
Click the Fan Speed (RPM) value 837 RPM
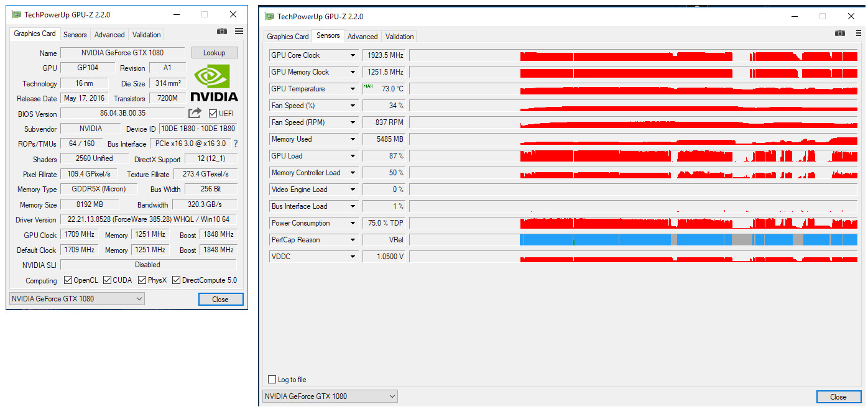[x=384, y=122]
